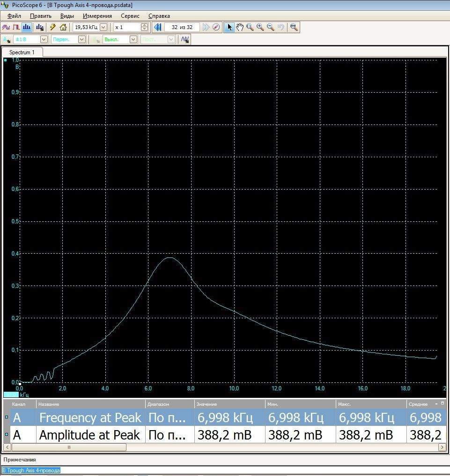Open the Home toolbar icon
Image resolution: width=450 pixels, height=476 pixels.
(x=63, y=27)
